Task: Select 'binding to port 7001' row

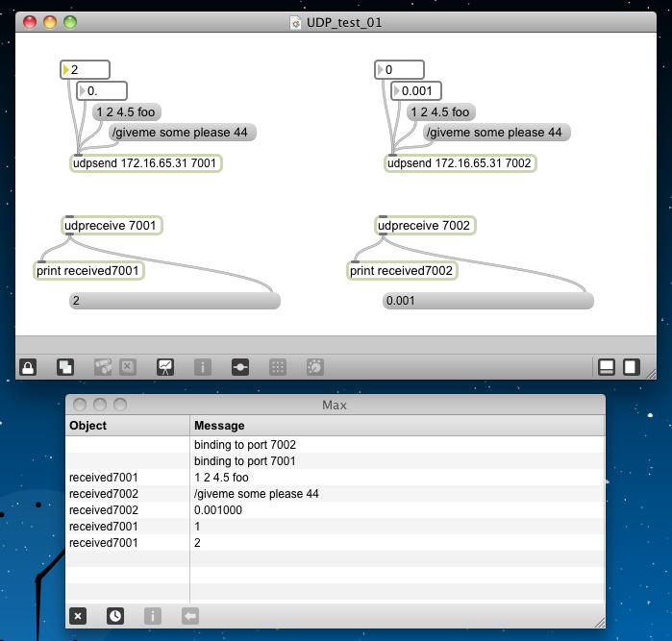Action: point(336,461)
